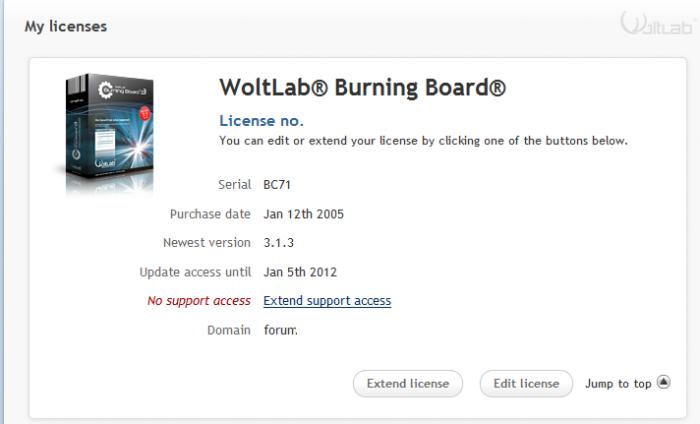Image resolution: width=700 pixels, height=424 pixels.
Task: Click the License no. heading
Action: [262, 121]
